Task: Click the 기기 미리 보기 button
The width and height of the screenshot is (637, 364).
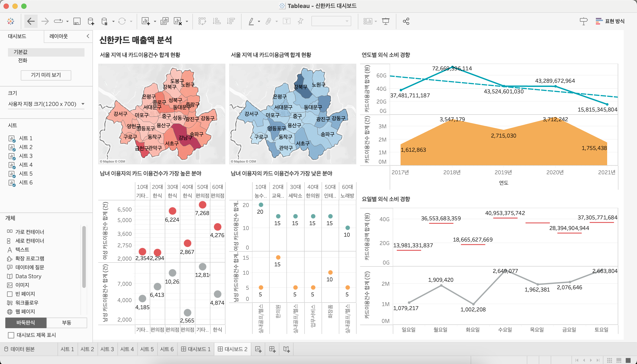Action: 46,75
